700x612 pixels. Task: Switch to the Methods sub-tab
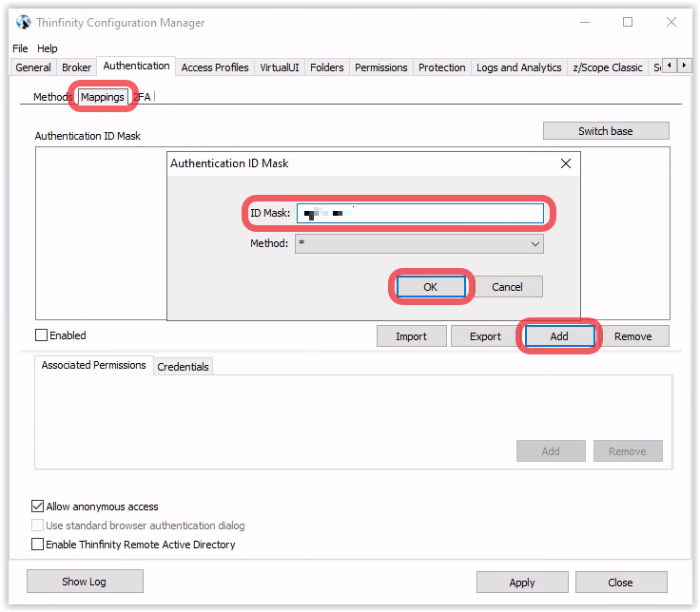(x=50, y=97)
